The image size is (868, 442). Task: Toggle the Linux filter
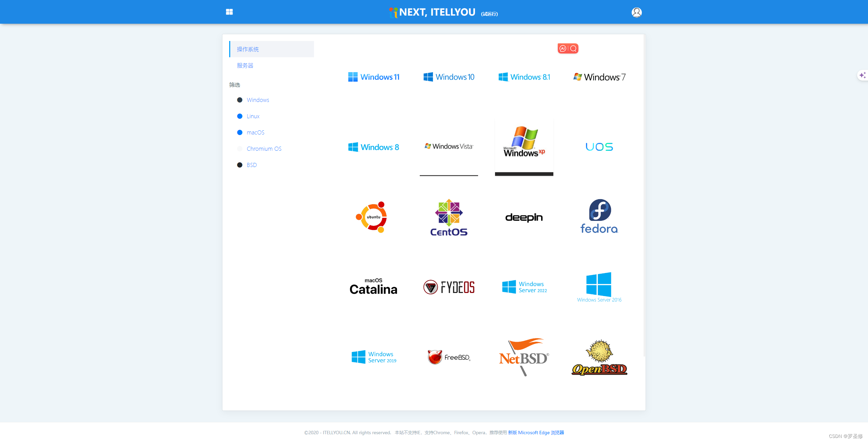(240, 116)
